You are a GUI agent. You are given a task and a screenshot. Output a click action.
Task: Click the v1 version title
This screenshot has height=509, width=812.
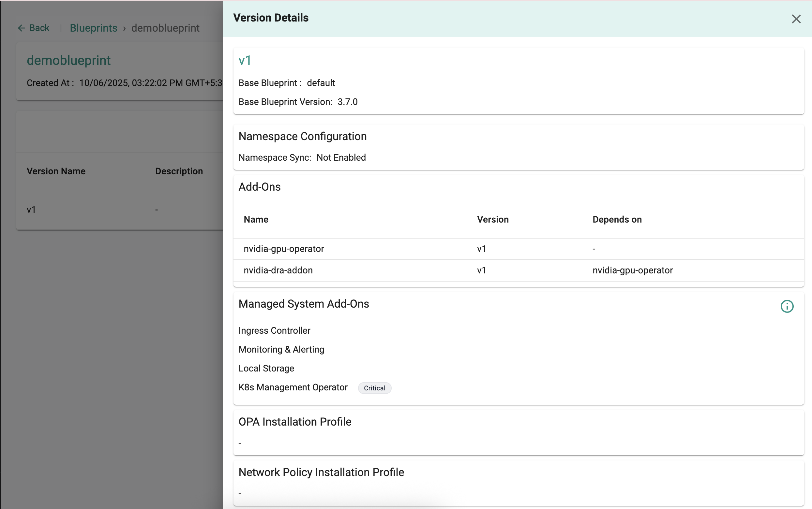coord(245,61)
